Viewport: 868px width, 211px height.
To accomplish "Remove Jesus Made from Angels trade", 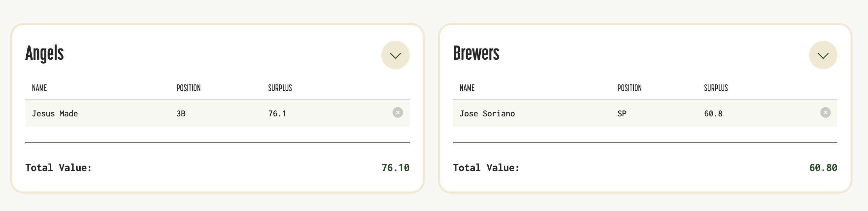I will click(x=397, y=112).
